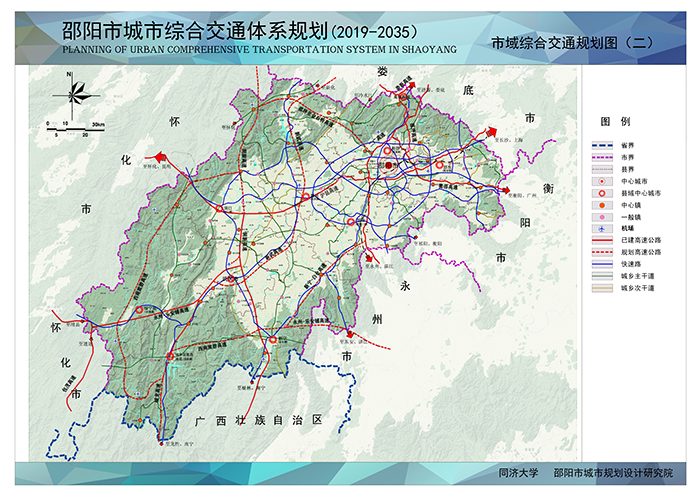Image resolution: width=700 pixels, height=495 pixels.
Task: Click the red arrow pointing to 至衡阳、广州
Action: [x=508, y=188]
